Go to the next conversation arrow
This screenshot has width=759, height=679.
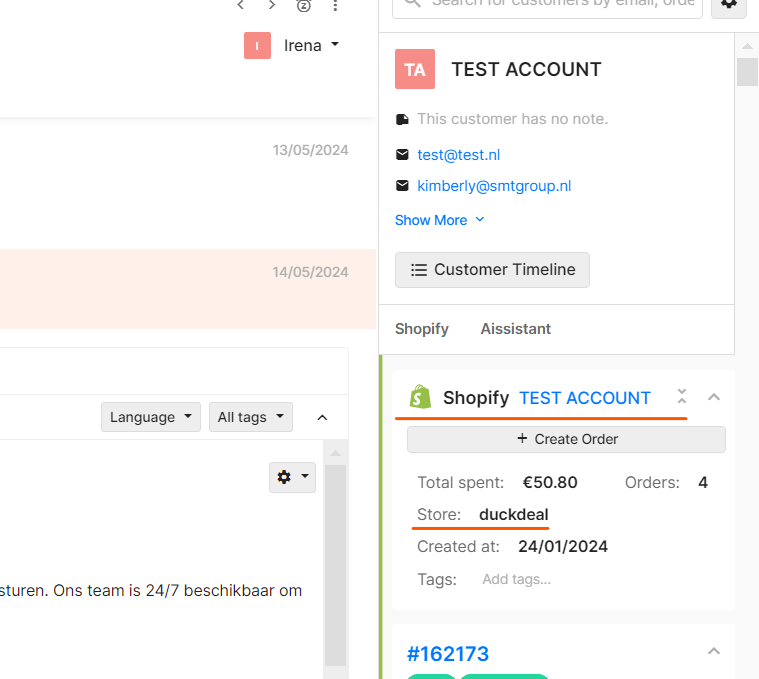(272, 6)
